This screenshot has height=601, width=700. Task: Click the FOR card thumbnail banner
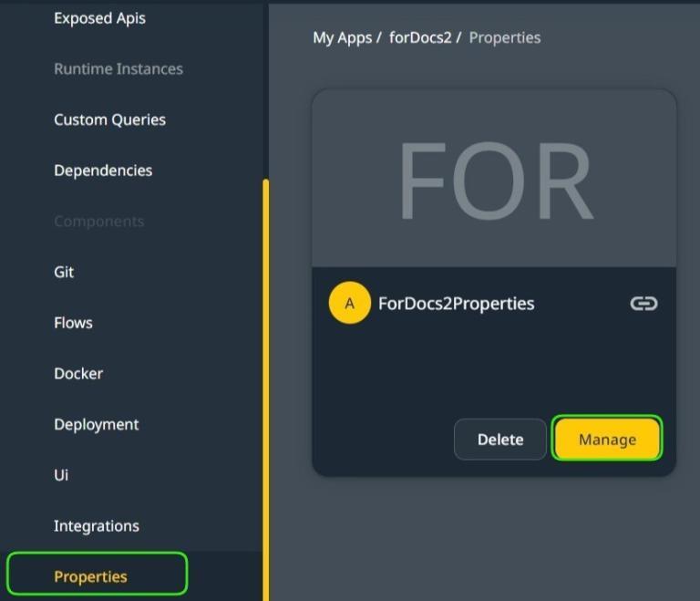(494, 180)
